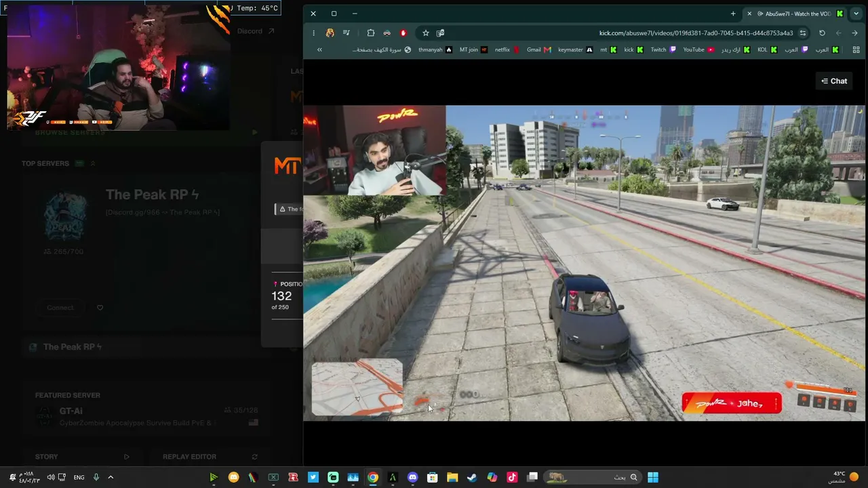Click the translate icon in the address bar
The height and width of the screenshot is (488, 868).
point(441,33)
